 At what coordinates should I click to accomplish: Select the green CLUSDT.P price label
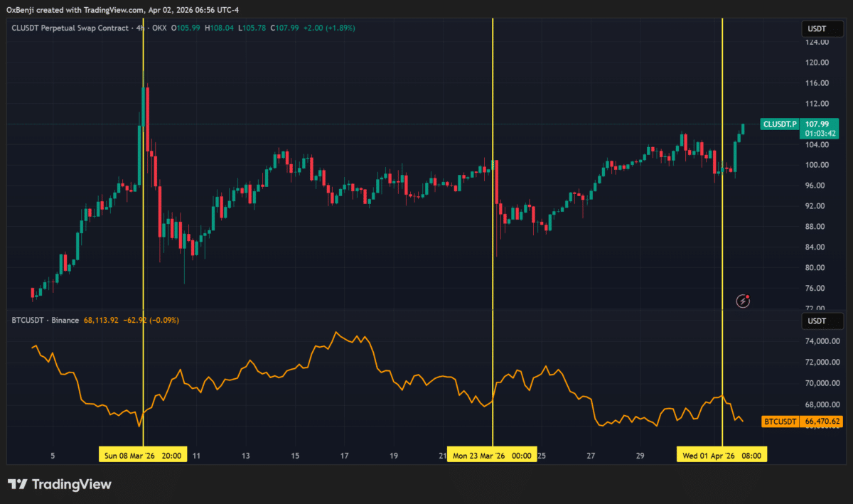pos(780,124)
